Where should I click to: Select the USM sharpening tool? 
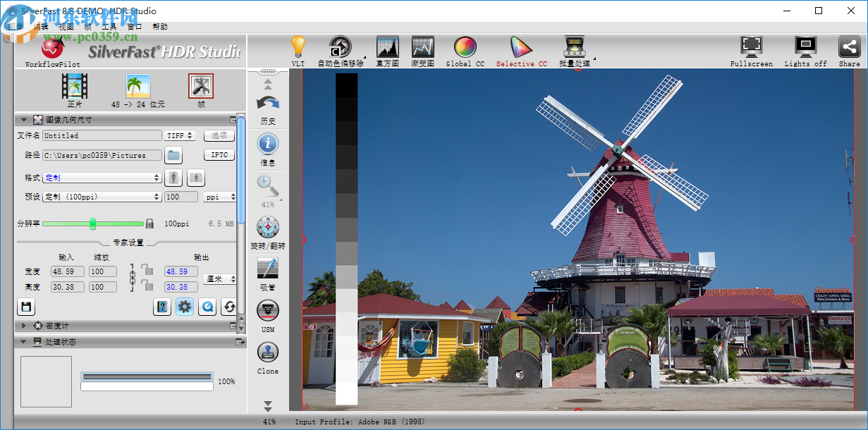[268, 311]
